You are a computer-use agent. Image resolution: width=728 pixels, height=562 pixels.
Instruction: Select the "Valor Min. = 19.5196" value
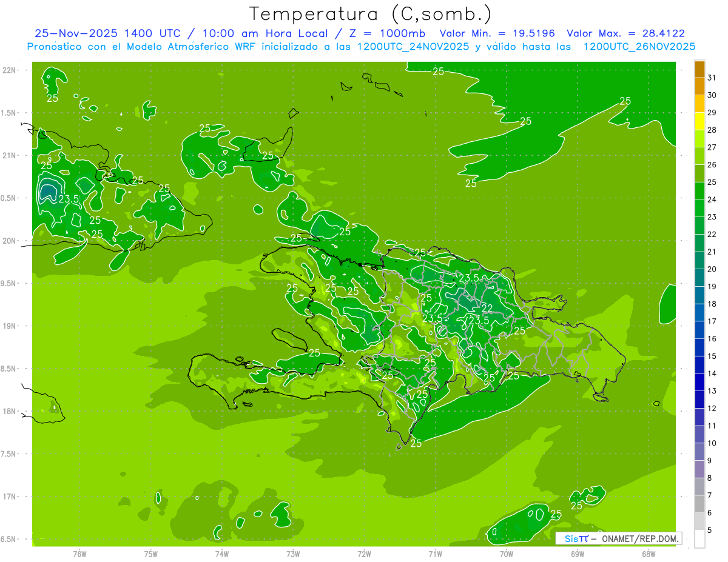coord(498,33)
